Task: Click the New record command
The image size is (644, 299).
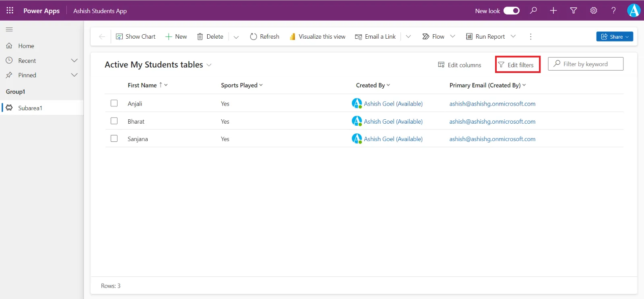Action: (176, 37)
